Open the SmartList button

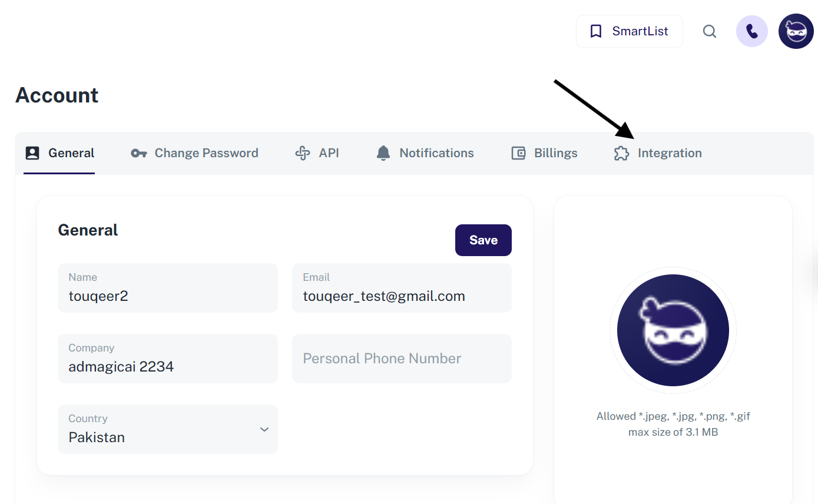pos(629,31)
